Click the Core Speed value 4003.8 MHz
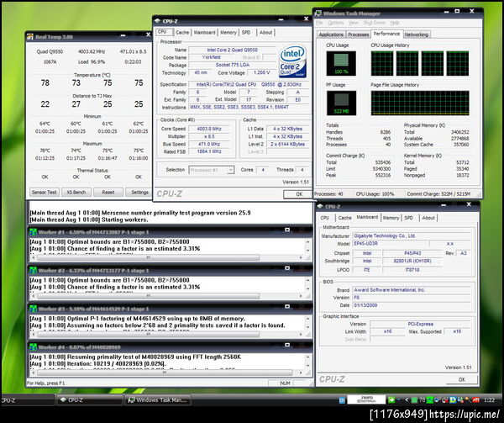 209,129
